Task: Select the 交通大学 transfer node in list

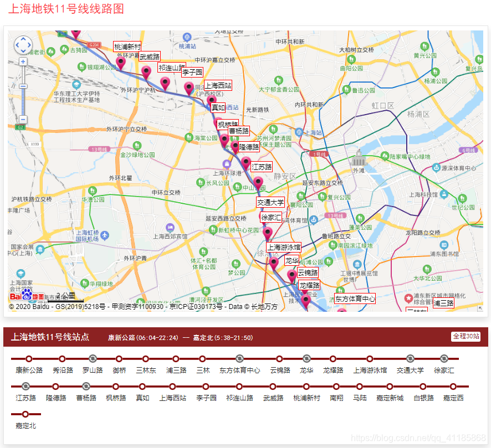Action: tap(410, 358)
